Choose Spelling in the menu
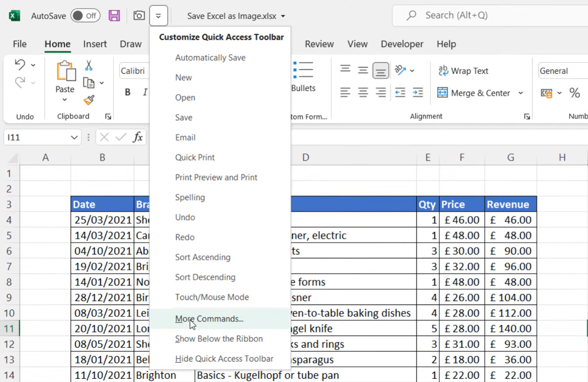Screen dimensions: 588x382 [220, 197]
